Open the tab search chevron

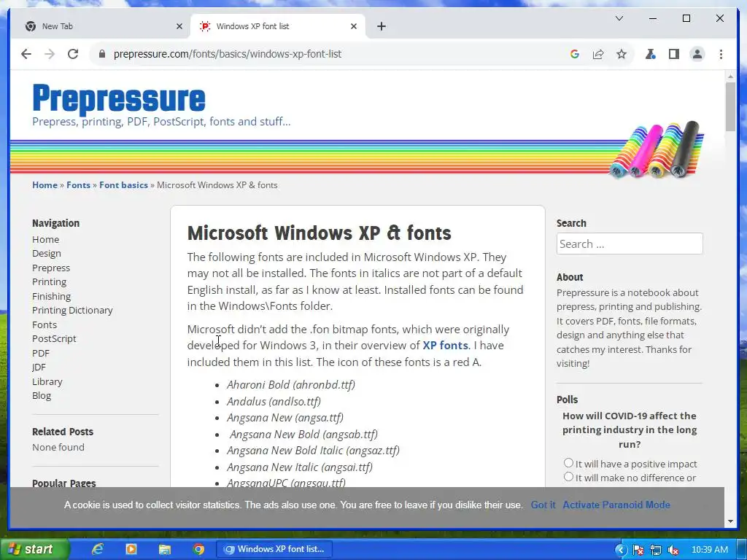click(619, 18)
